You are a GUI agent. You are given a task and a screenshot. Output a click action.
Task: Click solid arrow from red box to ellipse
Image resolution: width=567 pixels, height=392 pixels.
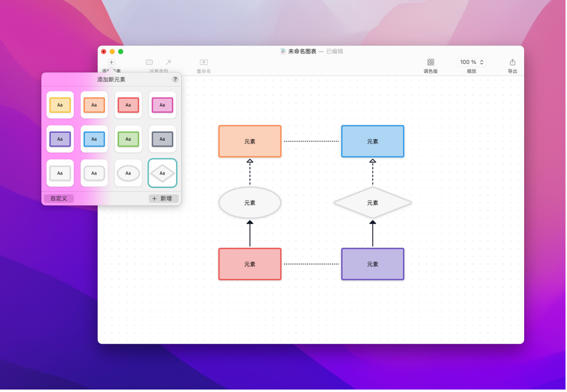pyautogui.click(x=250, y=234)
